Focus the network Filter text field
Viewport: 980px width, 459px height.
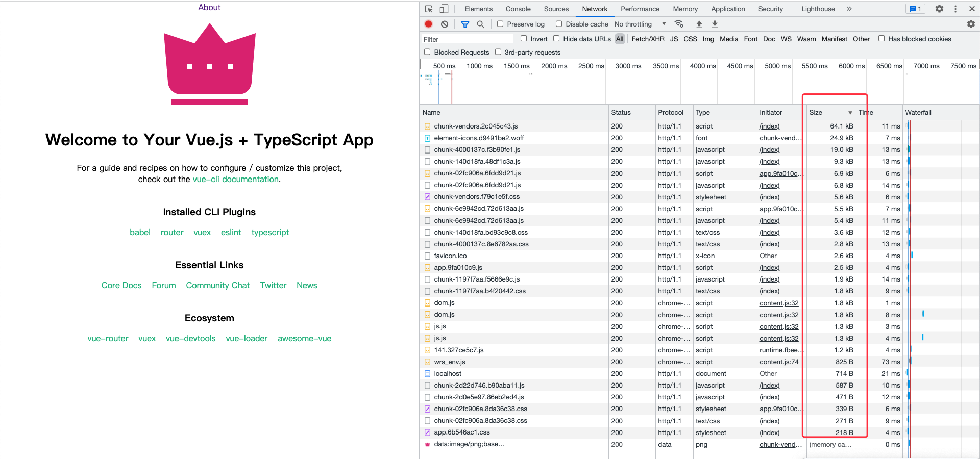tap(467, 39)
